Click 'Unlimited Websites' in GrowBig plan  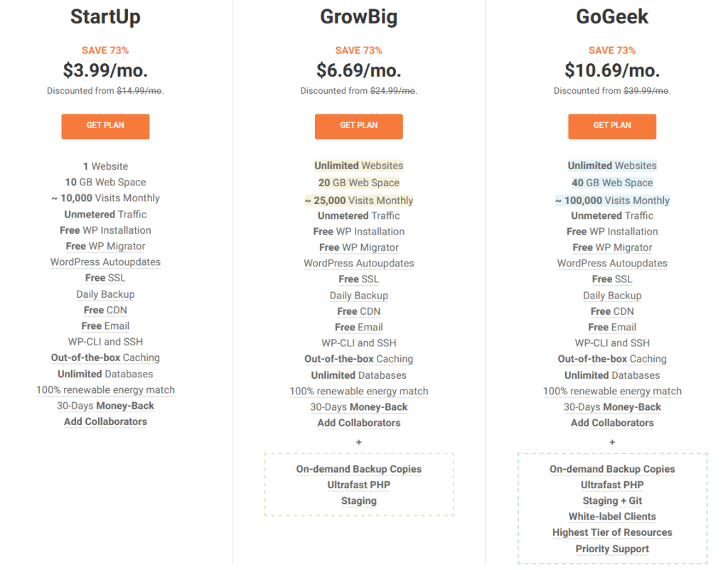(359, 166)
